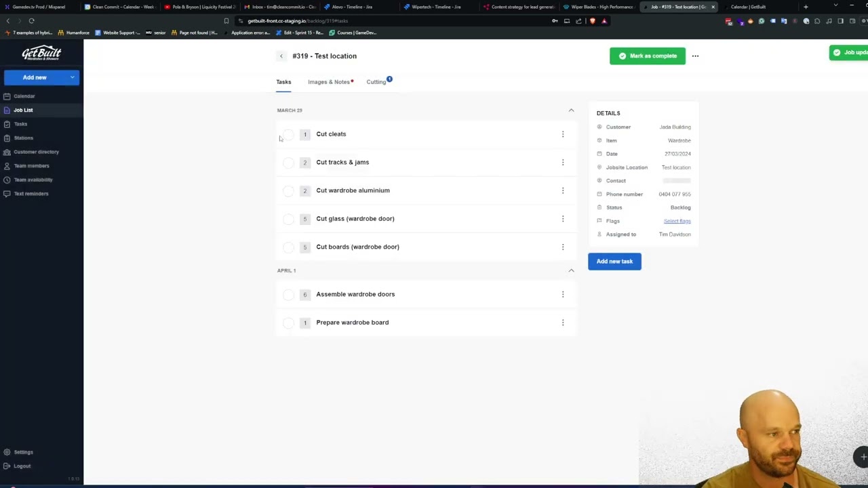868x488 pixels.
Task: Open Team members in the sidebar
Action: tap(31, 165)
